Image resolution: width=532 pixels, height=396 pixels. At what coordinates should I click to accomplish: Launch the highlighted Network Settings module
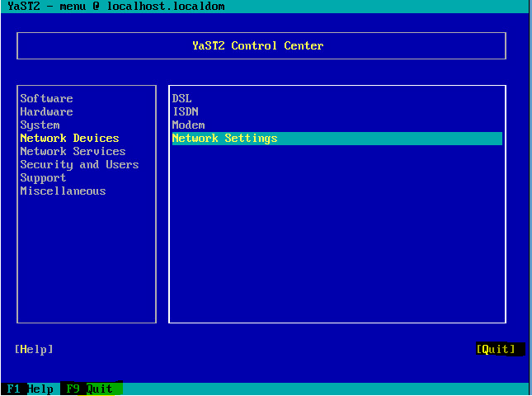[x=337, y=139]
